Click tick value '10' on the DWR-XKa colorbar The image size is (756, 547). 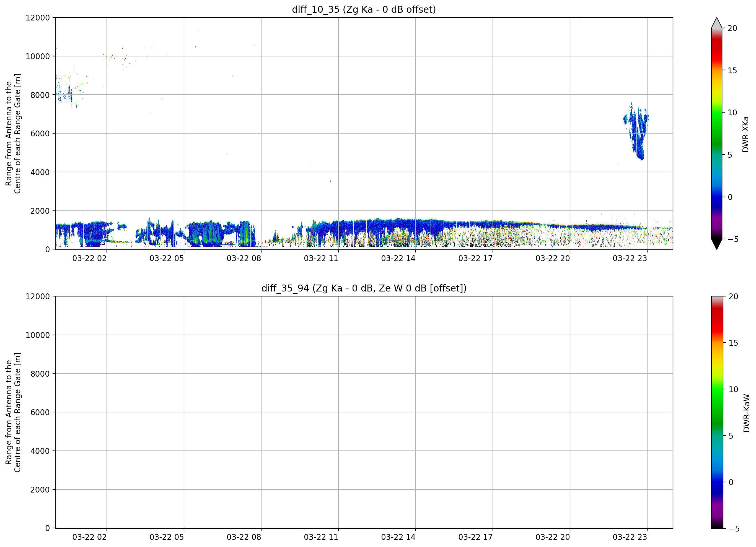[x=732, y=113]
